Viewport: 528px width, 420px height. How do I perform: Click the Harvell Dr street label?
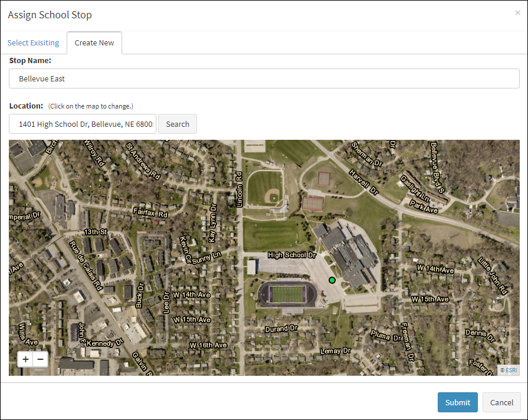point(364,182)
